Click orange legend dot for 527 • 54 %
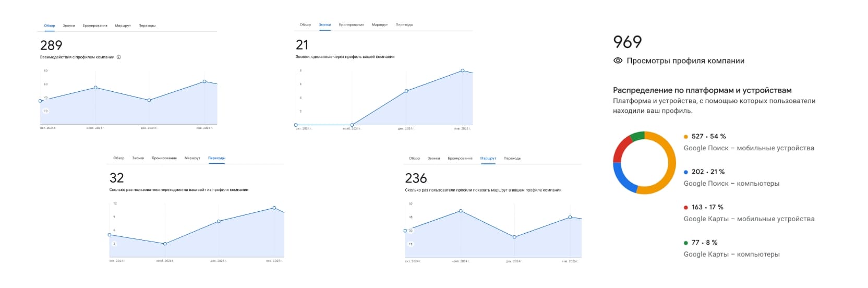 click(x=686, y=137)
